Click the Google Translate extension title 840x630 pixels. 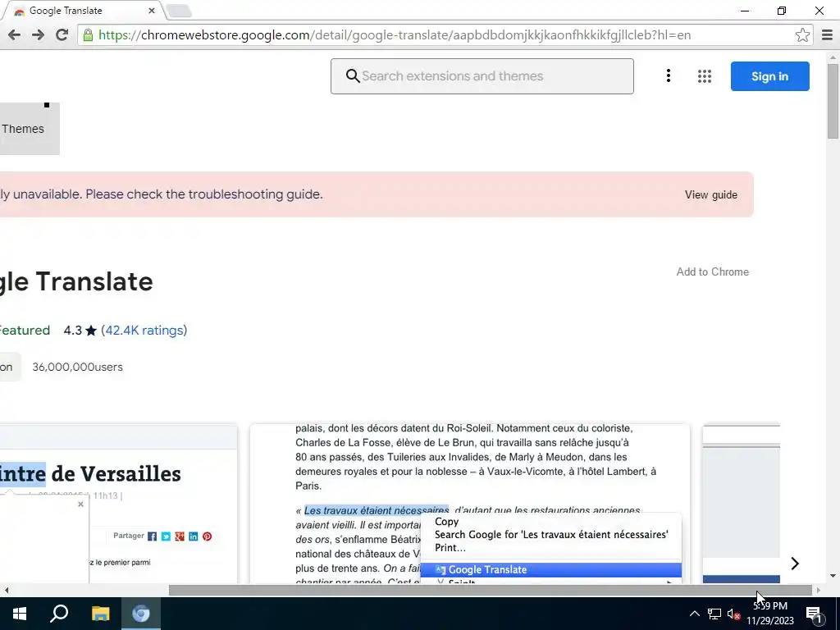(76, 282)
